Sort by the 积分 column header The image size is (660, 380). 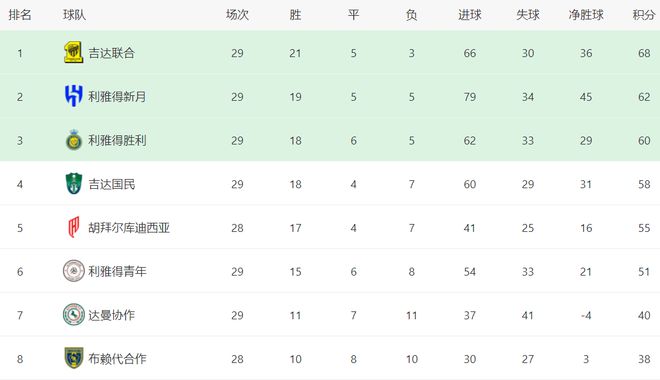coord(644,15)
